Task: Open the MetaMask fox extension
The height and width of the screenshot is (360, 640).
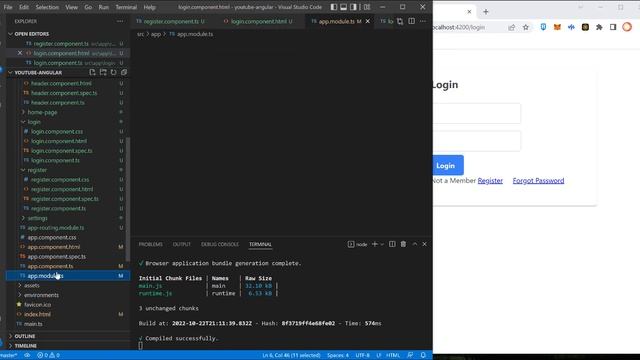Action: click(x=557, y=27)
